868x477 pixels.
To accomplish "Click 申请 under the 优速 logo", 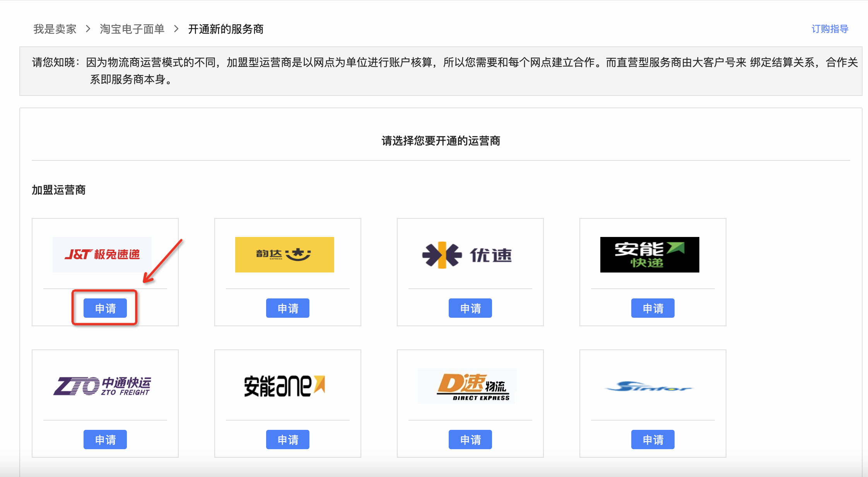I will tap(470, 308).
